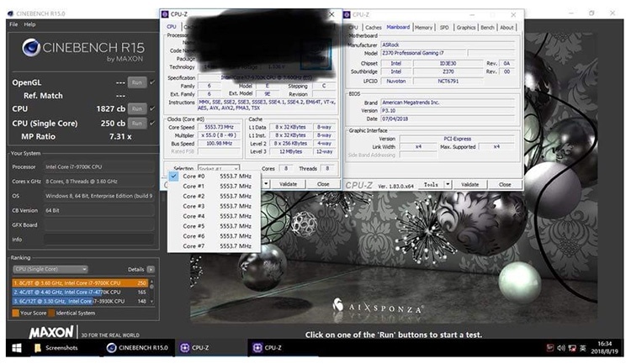Run the CPU multi-core benchmark
631x364 pixels.
click(137, 108)
